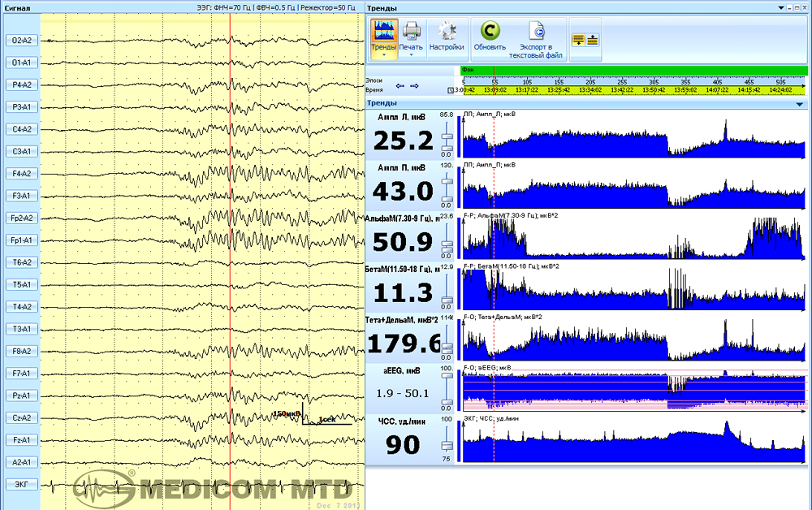
Task: Expand the Тренды button dropdown arrow
Action: click(x=384, y=55)
